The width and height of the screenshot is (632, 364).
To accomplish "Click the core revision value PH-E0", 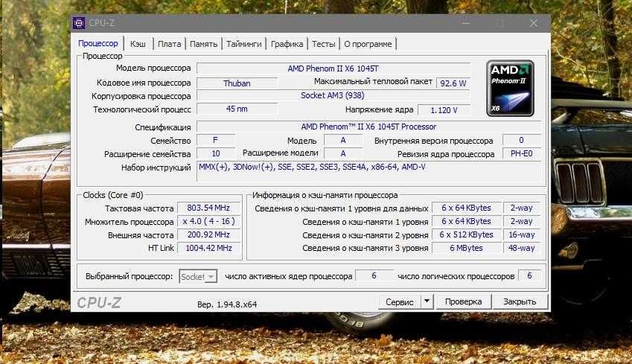I will [x=521, y=153].
